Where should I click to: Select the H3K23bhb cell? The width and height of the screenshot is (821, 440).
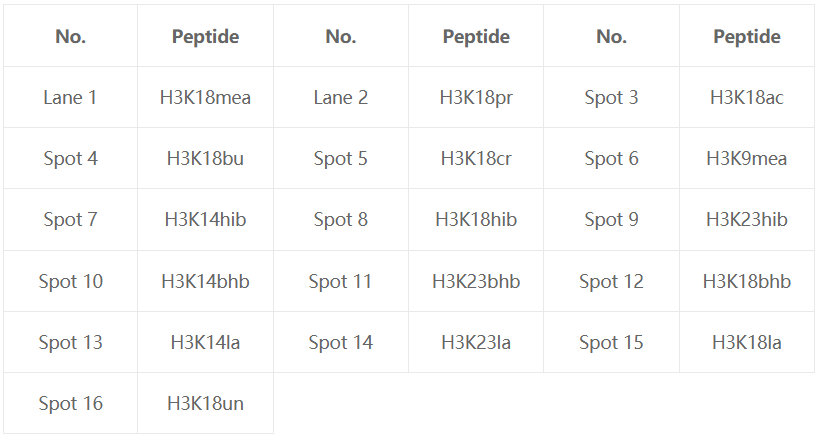click(476, 281)
